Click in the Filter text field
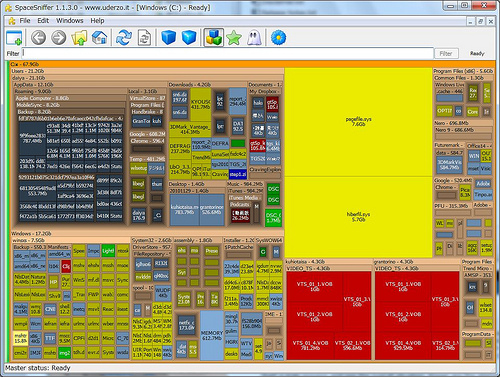Screen dimensions: 500x377 [x=228, y=53]
